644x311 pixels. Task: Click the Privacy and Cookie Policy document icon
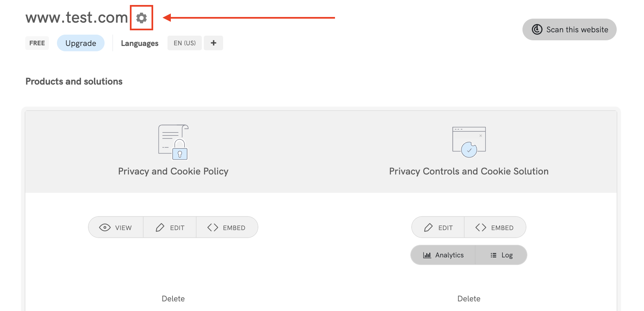pos(173,142)
